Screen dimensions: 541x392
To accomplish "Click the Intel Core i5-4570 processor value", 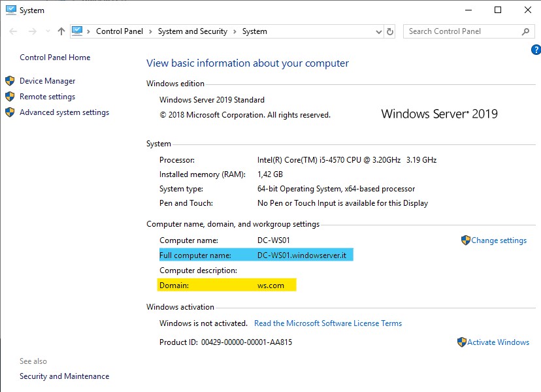I will [x=347, y=160].
